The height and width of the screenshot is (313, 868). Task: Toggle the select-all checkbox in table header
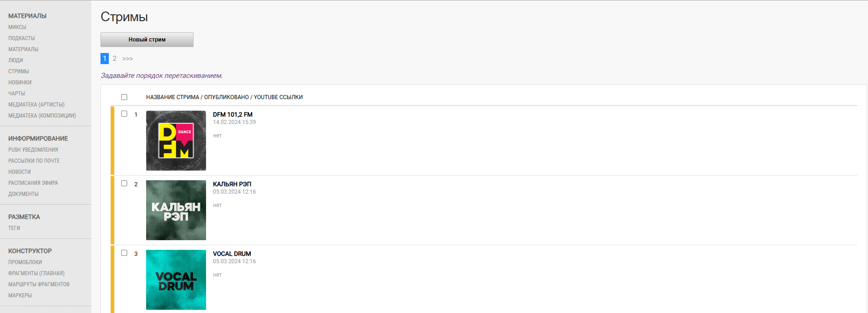[x=124, y=97]
